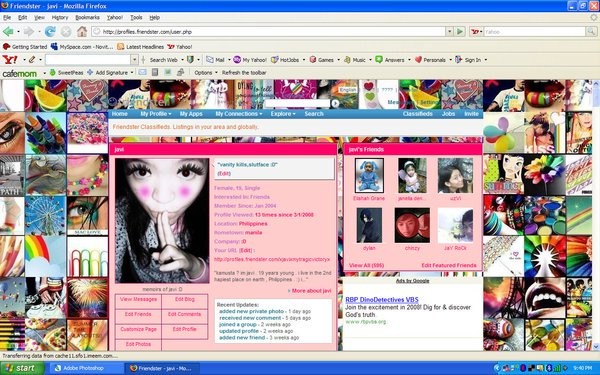The image size is (600, 375).
Task: Click Sign In on Yahoo toolbar
Action: tap(468, 60)
